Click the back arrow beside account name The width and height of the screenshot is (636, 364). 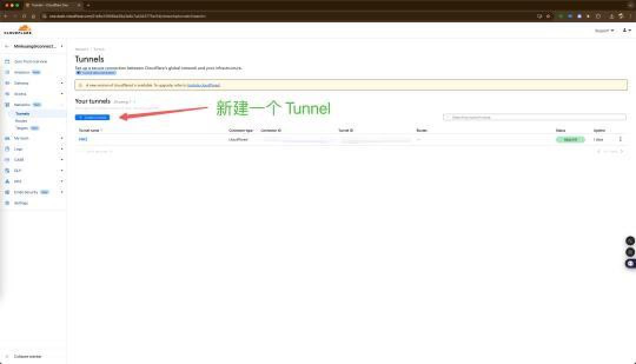[x=6, y=47]
